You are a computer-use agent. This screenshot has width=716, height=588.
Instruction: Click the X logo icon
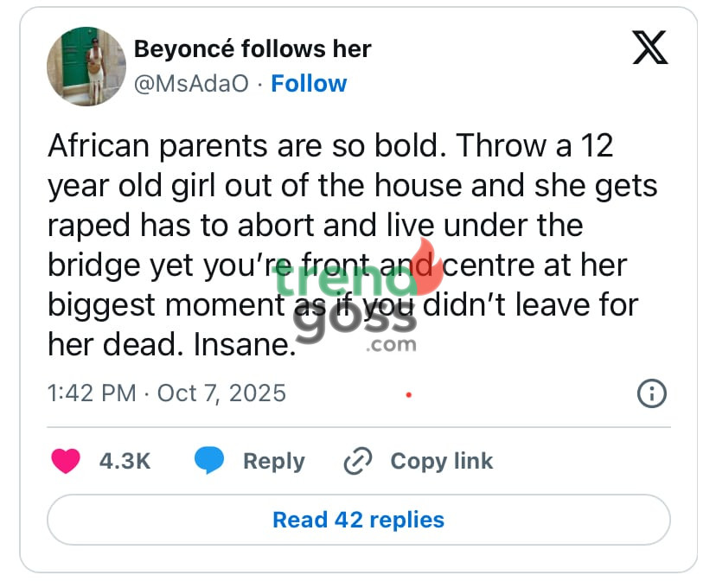click(649, 48)
